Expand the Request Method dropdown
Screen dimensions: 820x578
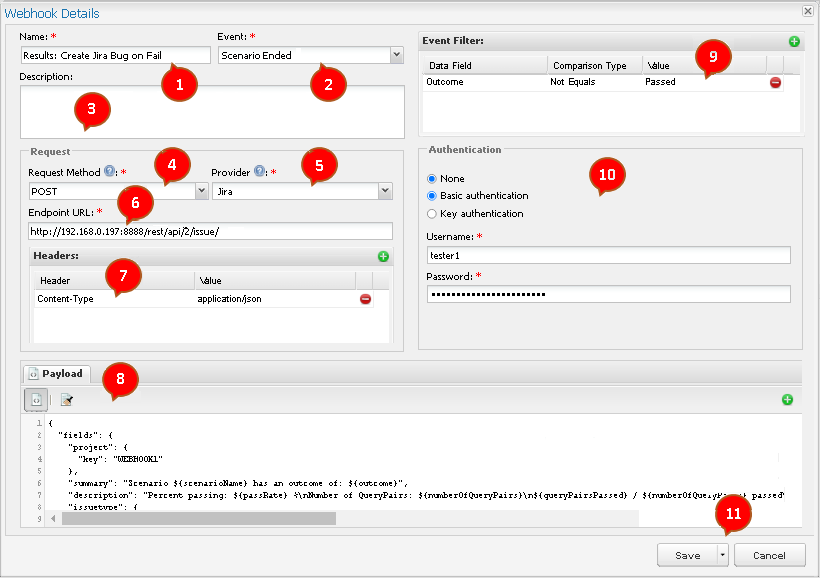[202, 191]
